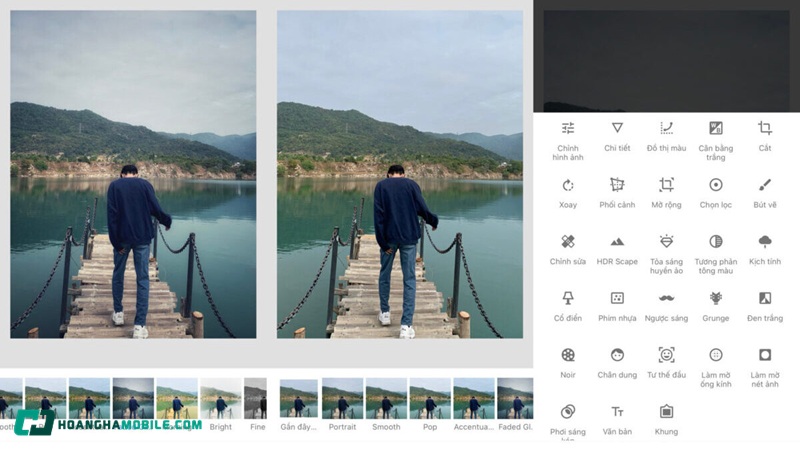Open the Ngược sáng mustache icon tool
The height and width of the screenshot is (450, 800).
[x=666, y=306]
